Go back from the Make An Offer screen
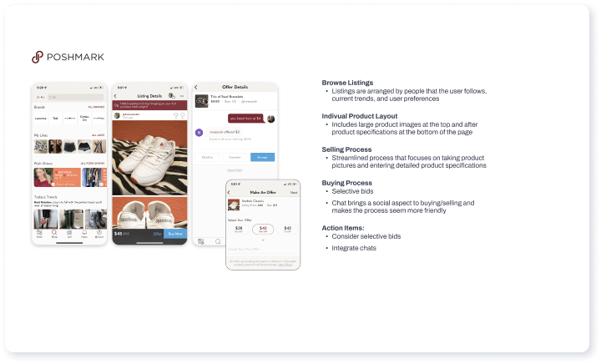 [230, 192]
